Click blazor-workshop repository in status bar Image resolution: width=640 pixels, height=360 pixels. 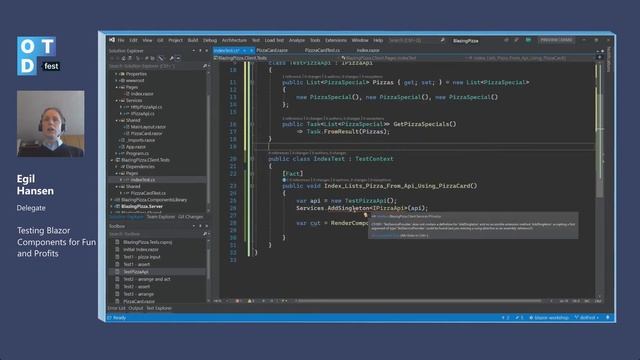click(x=549, y=318)
